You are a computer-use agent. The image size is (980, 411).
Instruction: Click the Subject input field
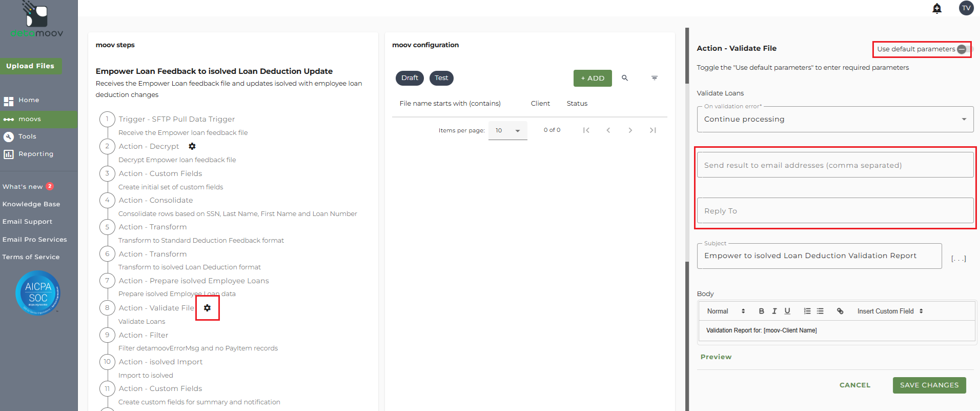(x=819, y=256)
